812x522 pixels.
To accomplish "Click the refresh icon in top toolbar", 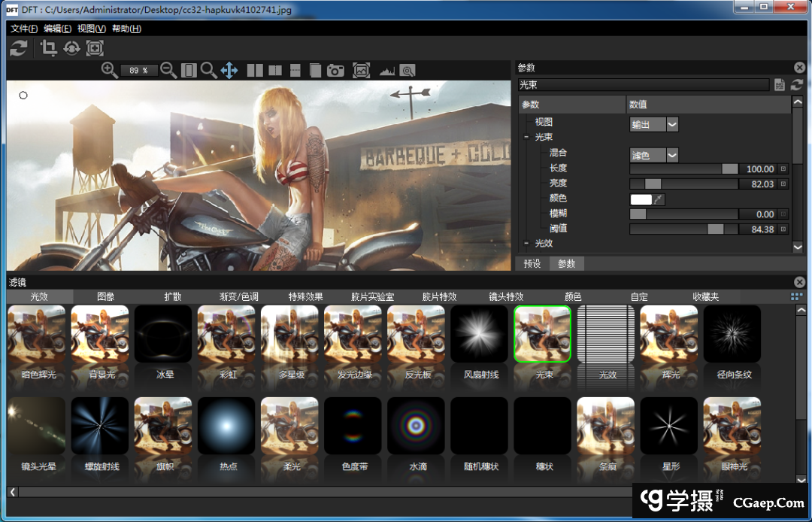I will click(x=19, y=48).
